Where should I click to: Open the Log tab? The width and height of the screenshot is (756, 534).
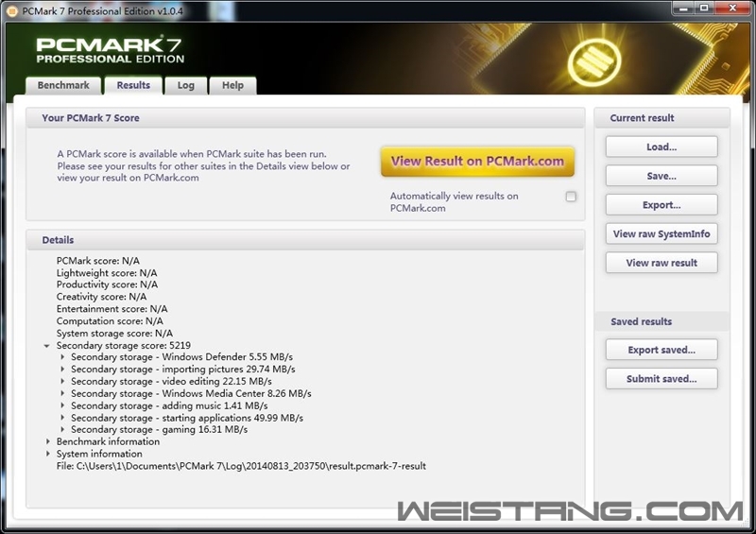tap(185, 85)
